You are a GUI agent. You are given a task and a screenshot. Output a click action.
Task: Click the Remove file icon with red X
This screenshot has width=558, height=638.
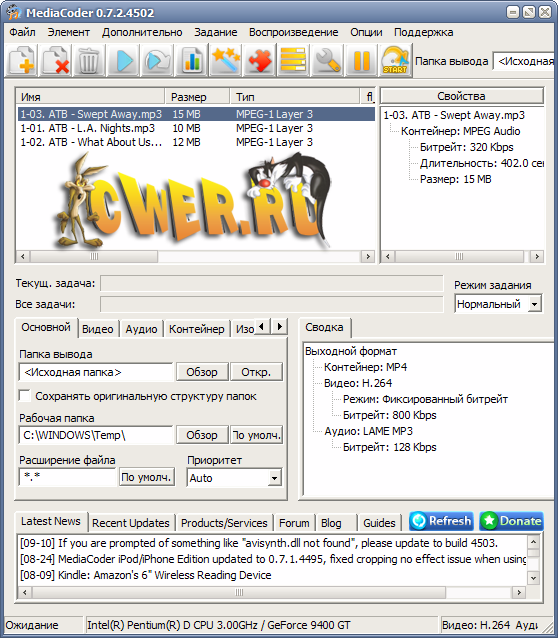click(55, 60)
